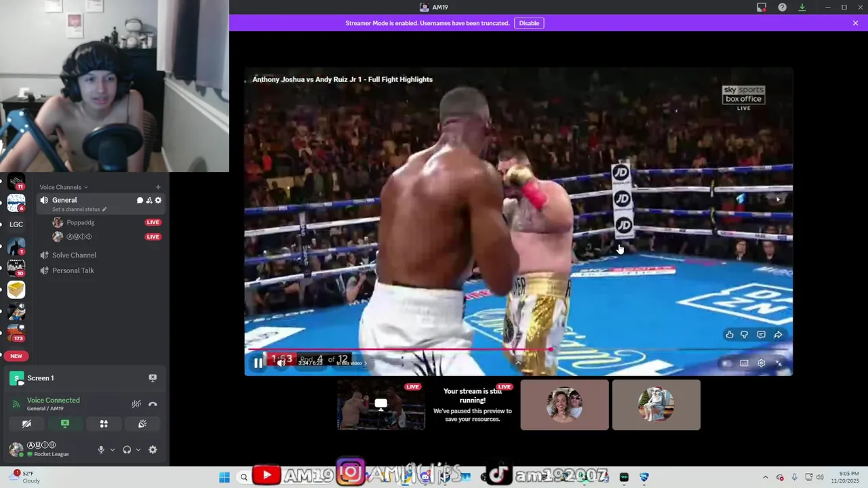Viewport: 868px width, 488px height.
Task: Create a new voice channel plus icon
Action: pos(158,187)
